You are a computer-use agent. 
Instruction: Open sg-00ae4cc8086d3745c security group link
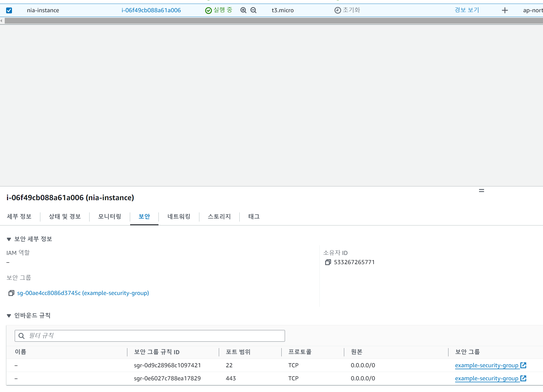[83, 293]
